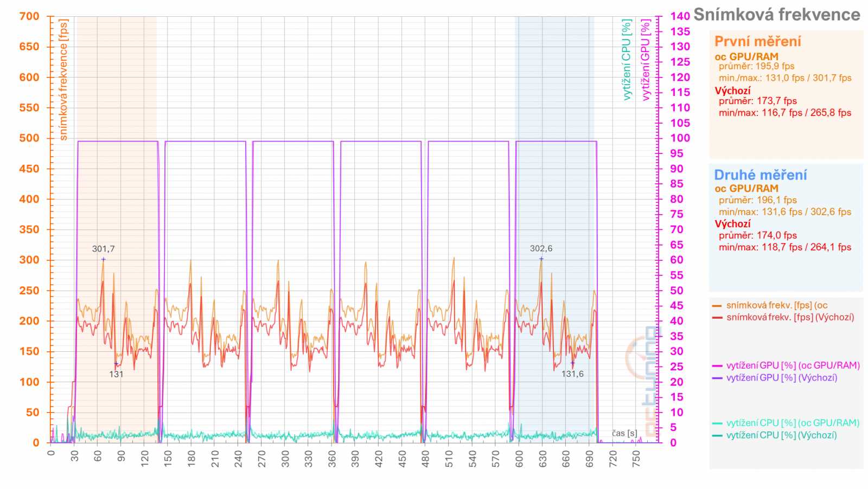Click "25" on the magenta percent axis
Image resolution: width=868 pixels, height=489 pixels.
(x=676, y=366)
